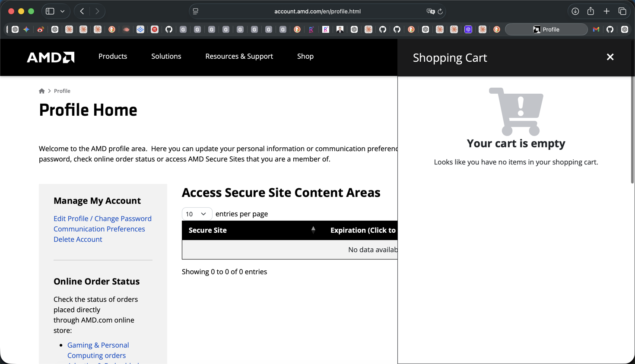Viewport: 635px width, 364px height.
Task: Click the home icon in breadcrumb
Action: [42, 91]
